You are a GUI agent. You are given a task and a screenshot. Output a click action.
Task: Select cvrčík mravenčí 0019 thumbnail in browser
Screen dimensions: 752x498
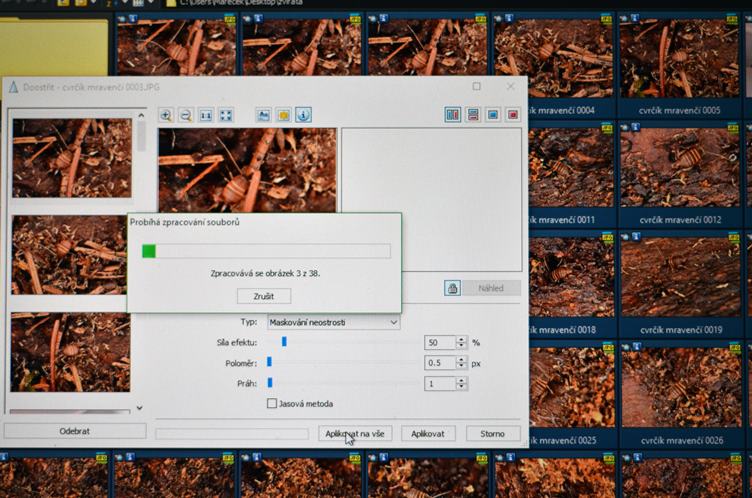681,277
